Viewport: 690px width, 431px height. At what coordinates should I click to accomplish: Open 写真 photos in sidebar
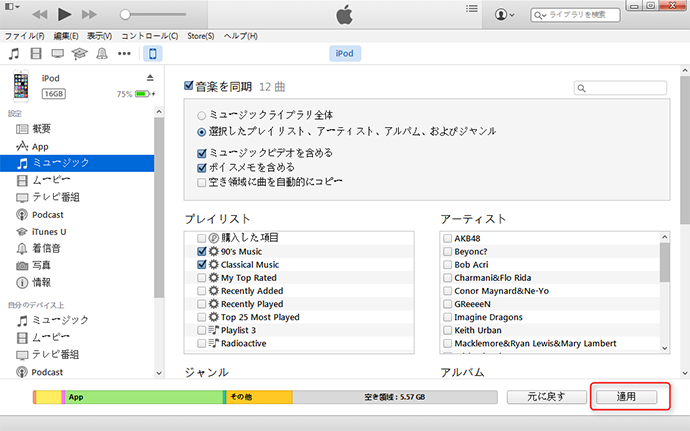pos(77,265)
